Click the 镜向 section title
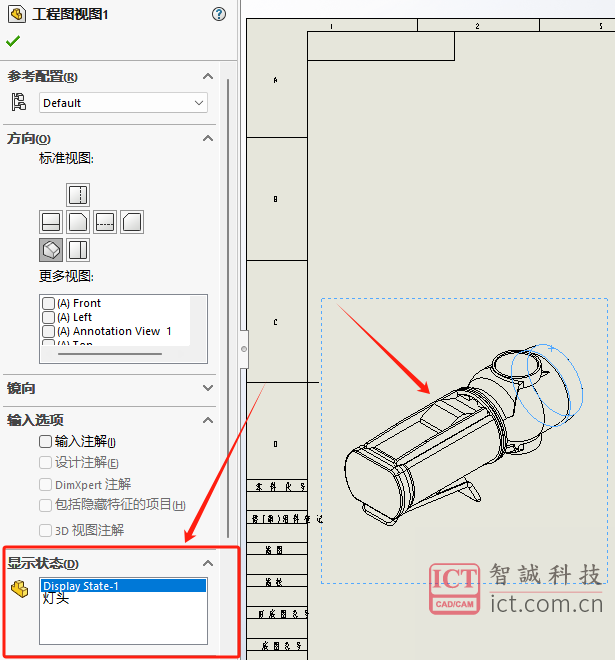The image size is (615, 660). click(21, 388)
